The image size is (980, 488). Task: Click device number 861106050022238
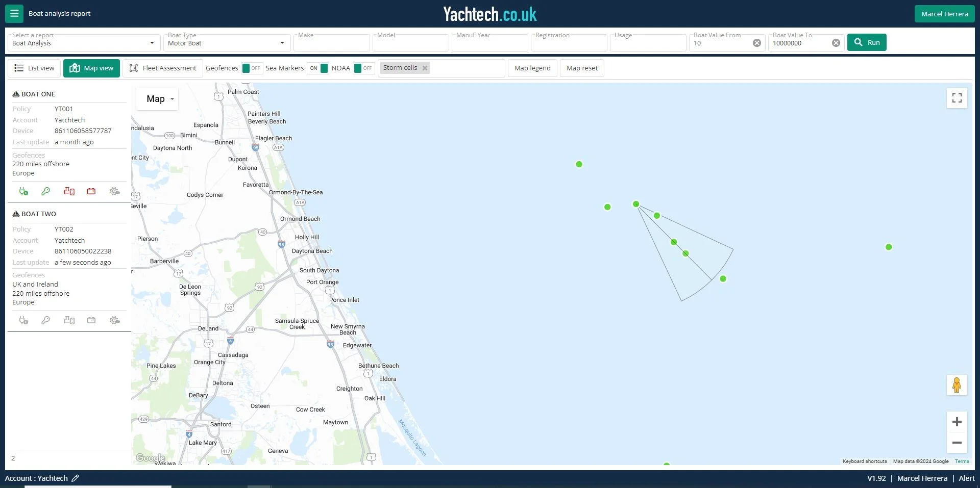[x=83, y=251]
